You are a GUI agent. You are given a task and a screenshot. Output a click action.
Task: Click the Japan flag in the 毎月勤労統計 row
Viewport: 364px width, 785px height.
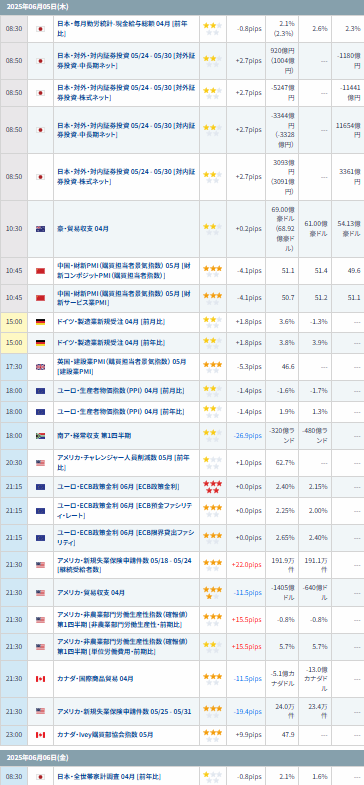click(x=41, y=29)
